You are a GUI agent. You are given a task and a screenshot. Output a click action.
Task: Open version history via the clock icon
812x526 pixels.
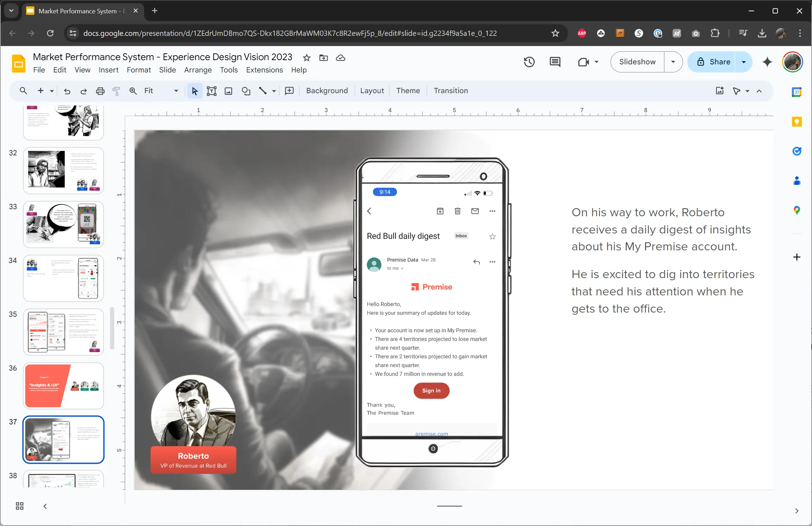529,62
